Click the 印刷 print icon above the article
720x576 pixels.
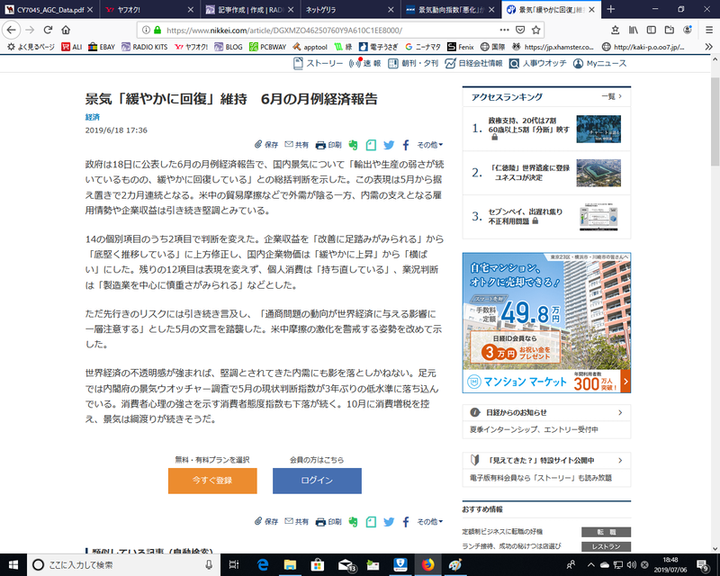tap(328, 145)
